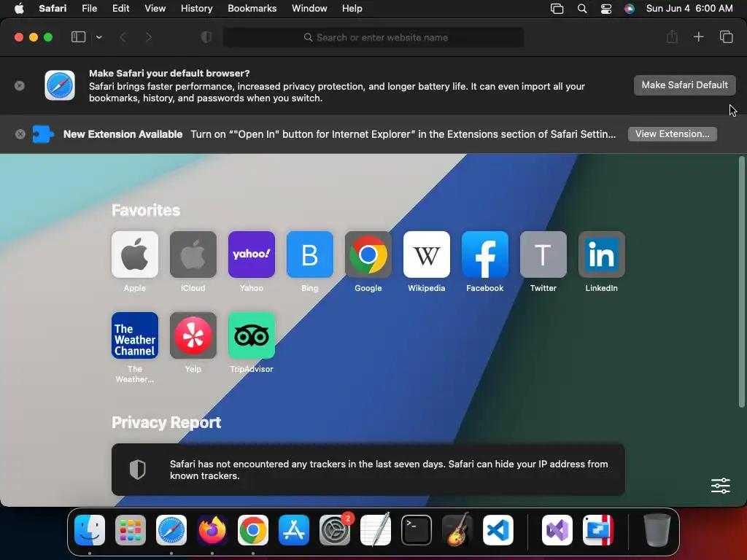Click View Extension... button

click(672, 134)
